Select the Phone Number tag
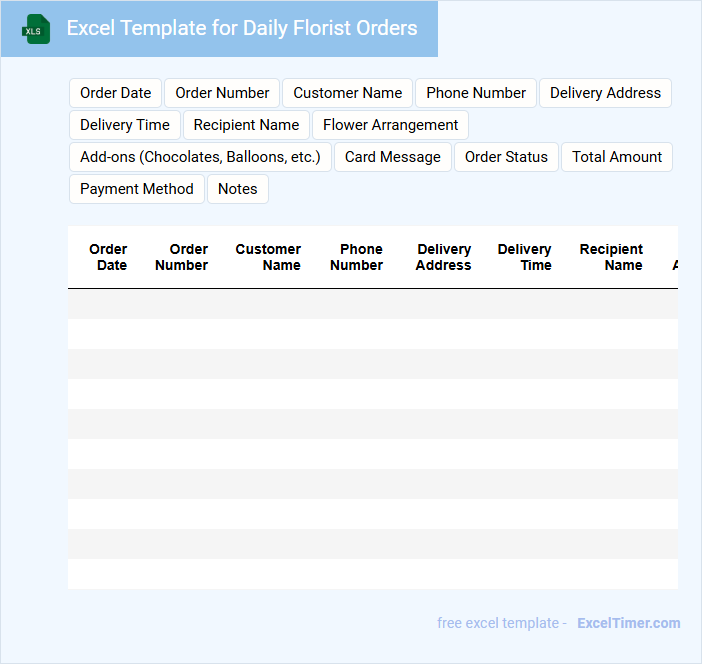The image size is (702, 664). point(476,93)
